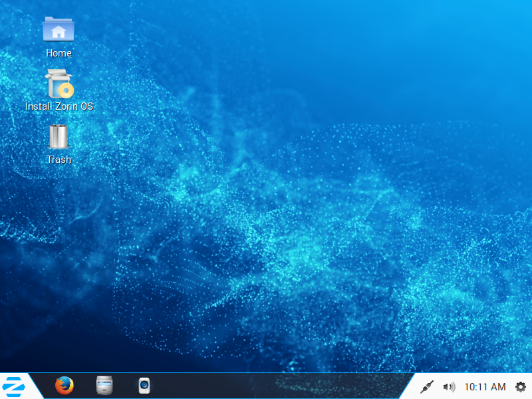Click empty taskbar space right of Rhythmbox
Screen dimensions: 532x399
point(266,386)
